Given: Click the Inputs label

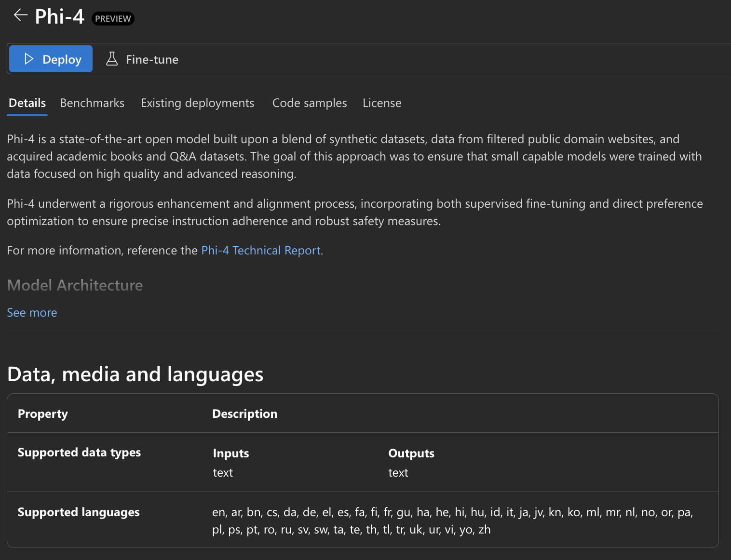Looking at the screenshot, I should coord(231,453).
